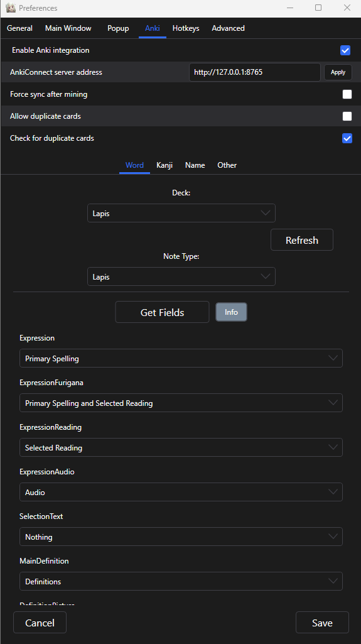The height and width of the screenshot is (644, 361).
Task: Maximize the Preferences window
Action: (318, 8)
